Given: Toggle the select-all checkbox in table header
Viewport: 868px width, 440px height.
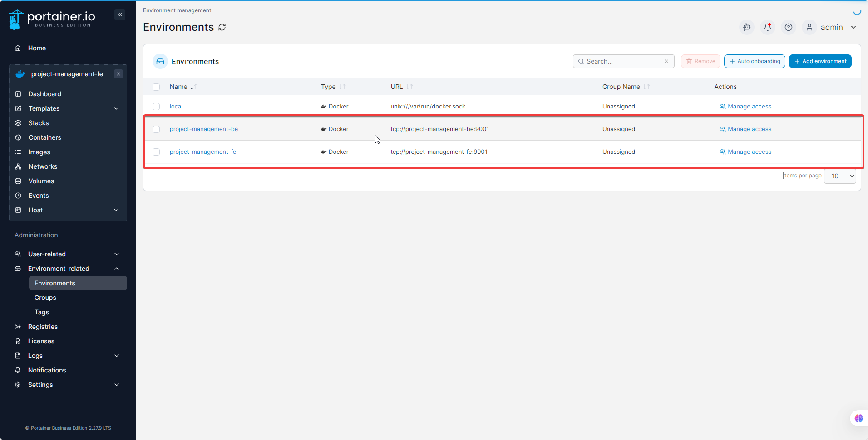Looking at the screenshot, I should [x=156, y=87].
